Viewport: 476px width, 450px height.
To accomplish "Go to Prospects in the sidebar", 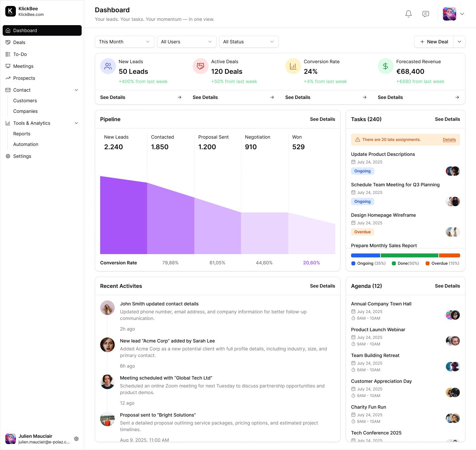I will (x=24, y=78).
